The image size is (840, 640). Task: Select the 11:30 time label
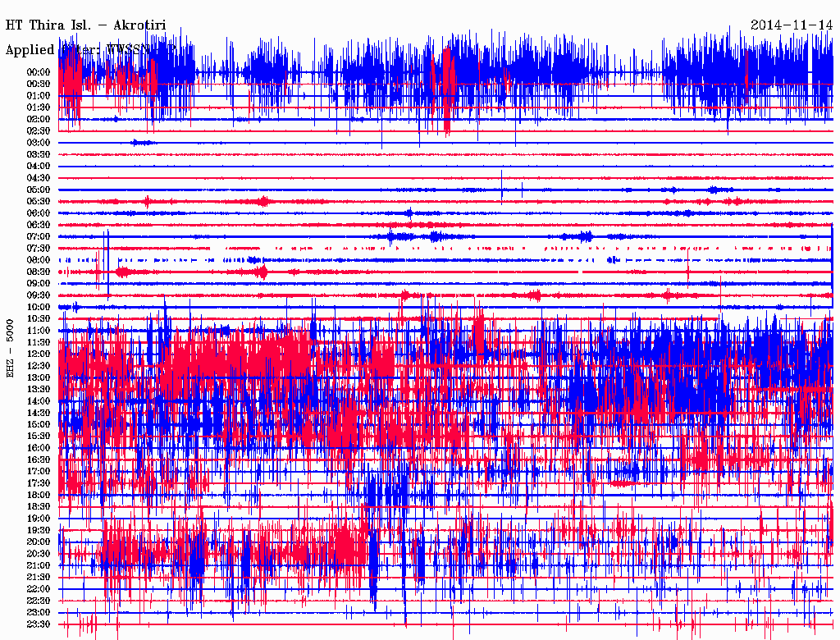pyautogui.click(x=38, y=342)
